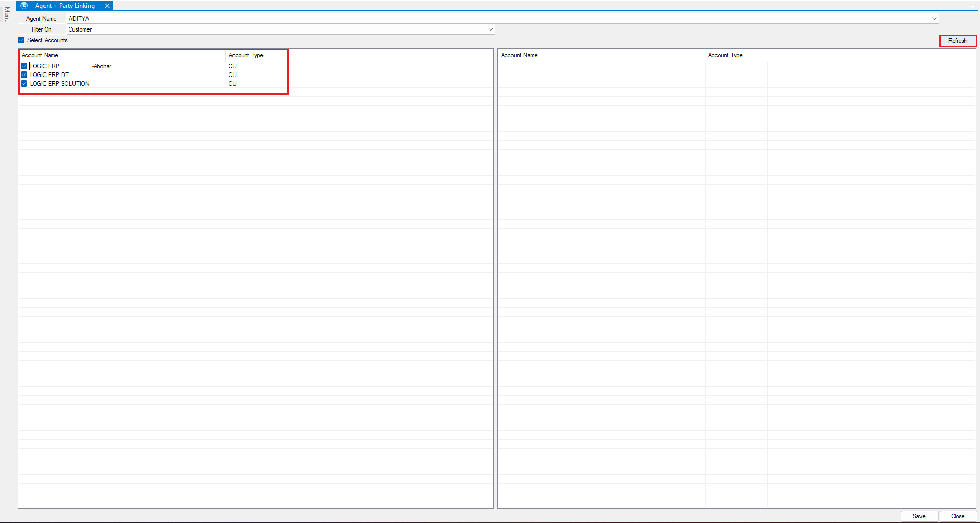The height and width of the screenshot is (523, 980).
Task: Switch to the Agent + Party Linking tab
Action: tap(65, 6)
